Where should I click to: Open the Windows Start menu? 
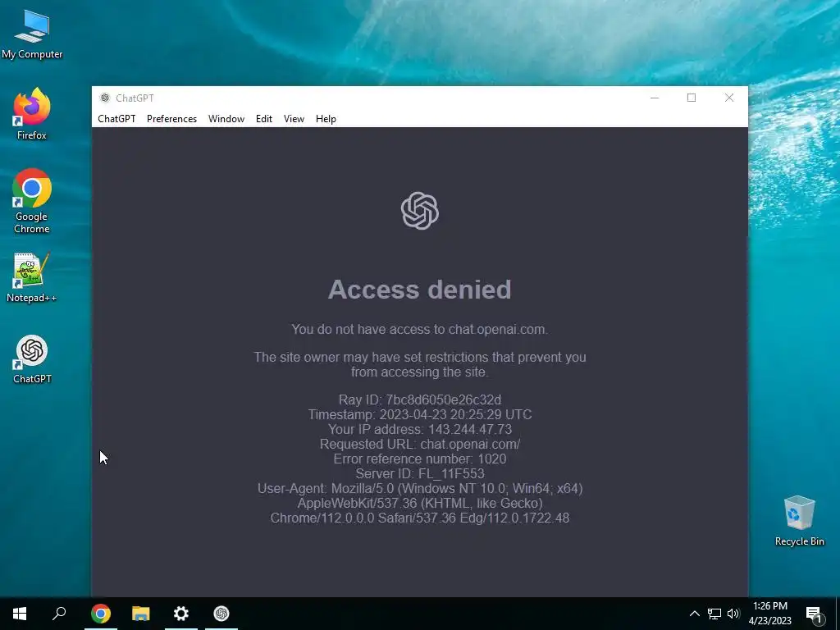20,614
